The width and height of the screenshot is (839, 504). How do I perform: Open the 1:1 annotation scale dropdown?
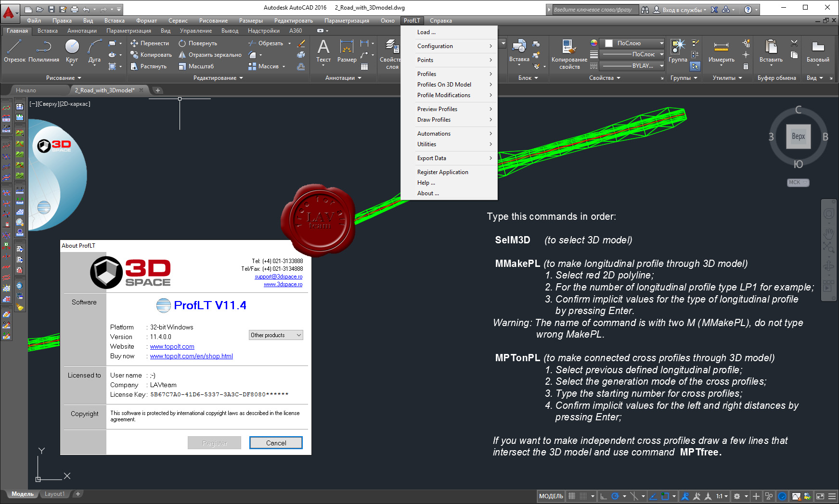pos(722,496)
